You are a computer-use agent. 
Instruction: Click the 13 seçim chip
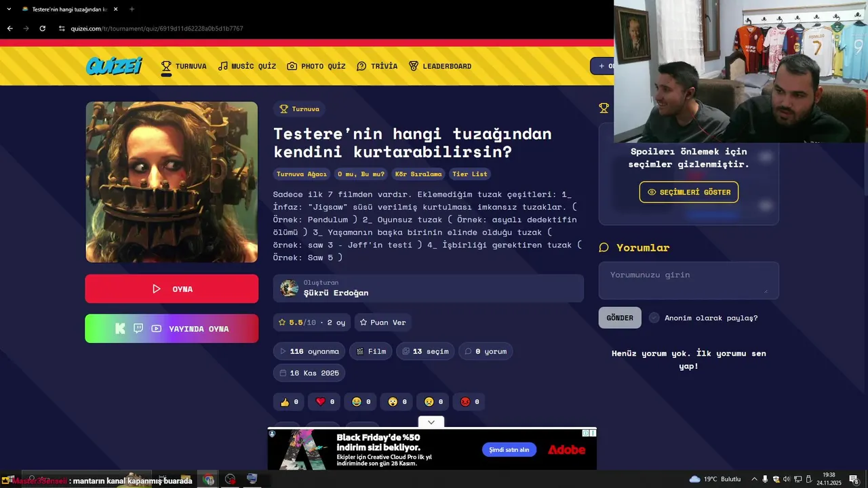click(x=425, y=351)
